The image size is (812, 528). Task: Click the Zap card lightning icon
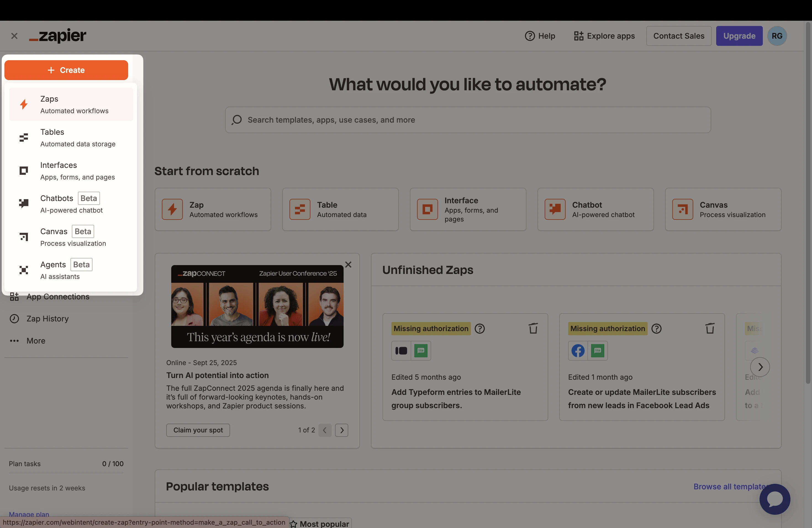coord(172,209)
